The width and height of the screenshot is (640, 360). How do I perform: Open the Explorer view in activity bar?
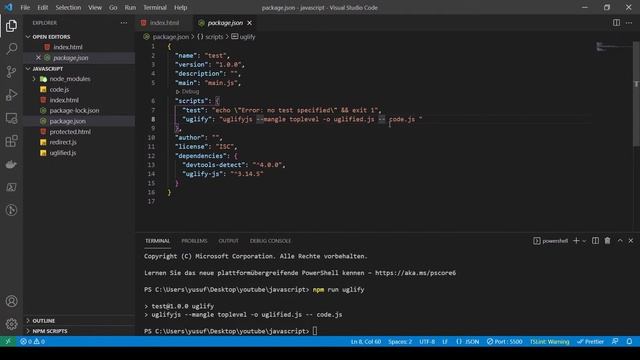pyautogui.click(x=11, y=26)
